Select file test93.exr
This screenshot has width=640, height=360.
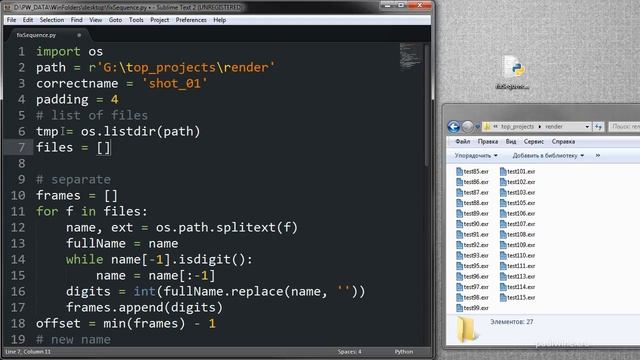point(472,256)
